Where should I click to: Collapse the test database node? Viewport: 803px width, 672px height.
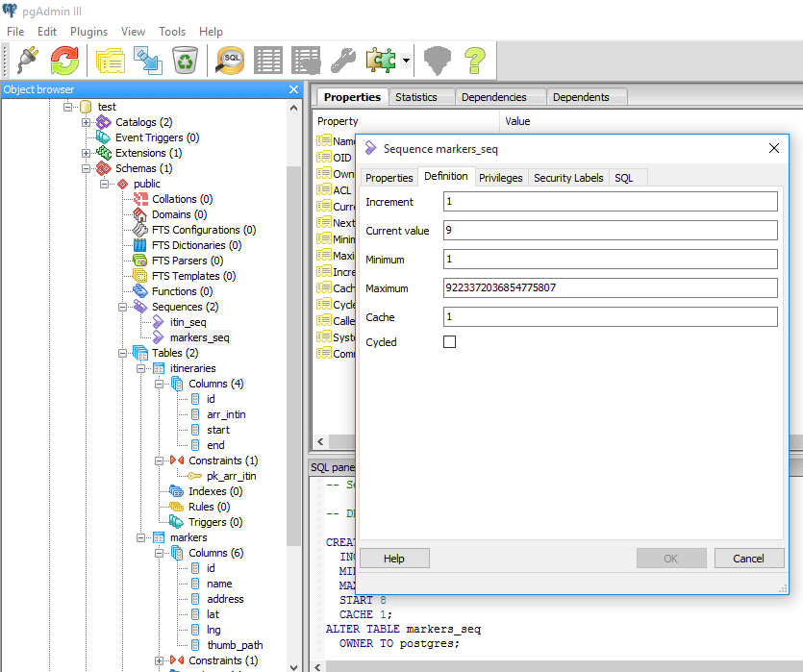pyautogui.click(x=67, y=107)
